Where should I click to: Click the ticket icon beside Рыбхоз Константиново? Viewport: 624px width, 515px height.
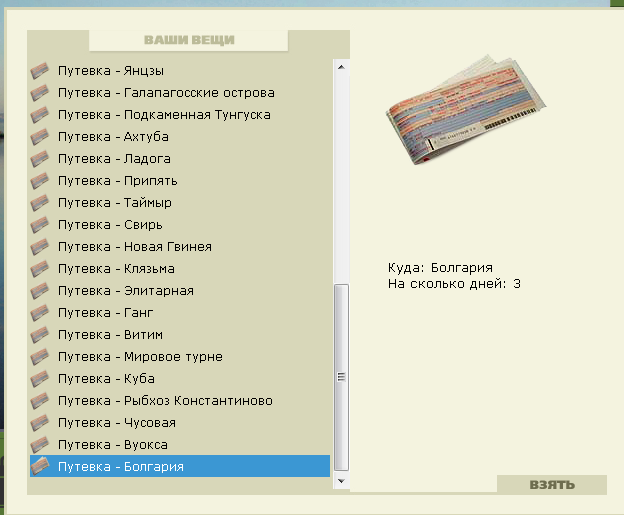pyautogui.click(x=39, y=401)
